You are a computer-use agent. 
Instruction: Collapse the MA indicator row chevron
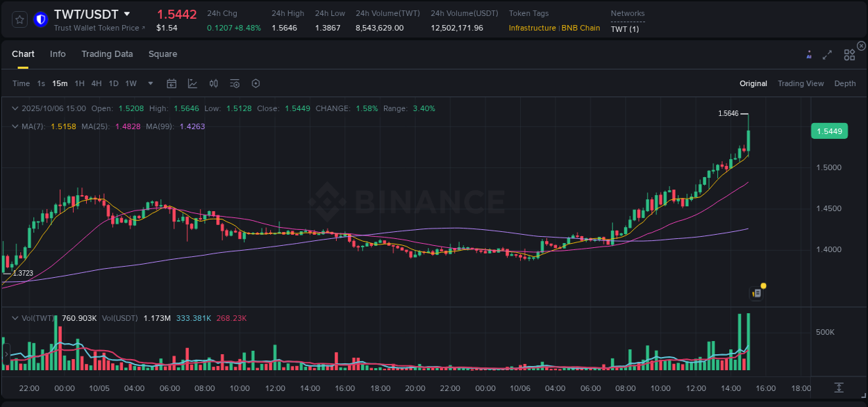point(15,126)
